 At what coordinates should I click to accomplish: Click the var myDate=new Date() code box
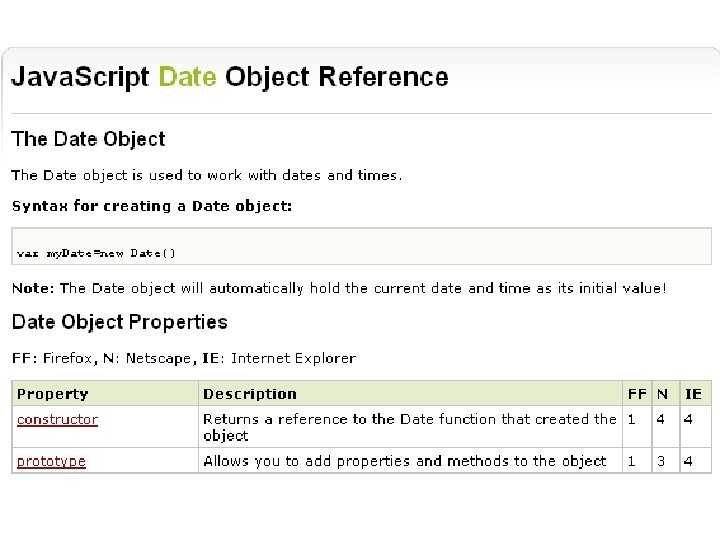point(360,253)
